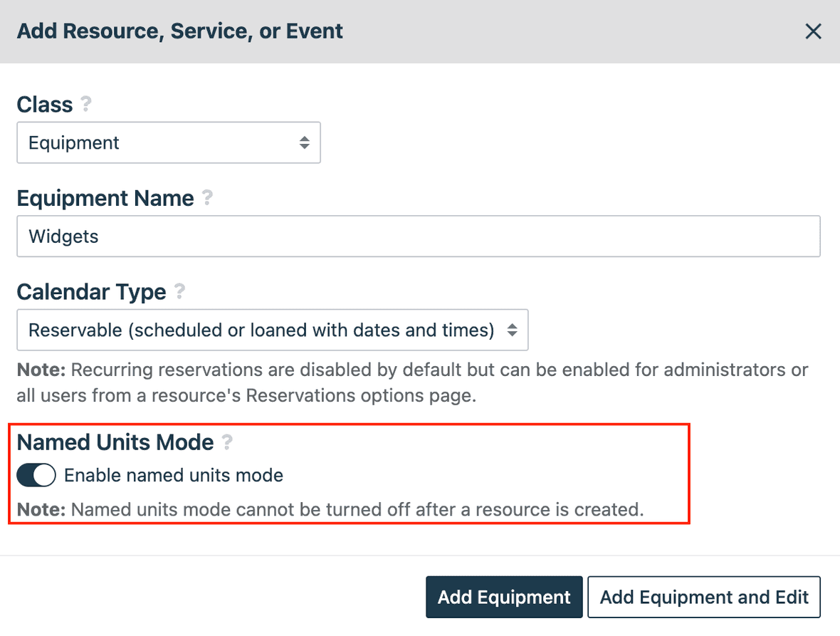Click the Calendar Type field label
The width and height of the screenshot is (840, 636).
pos(91,292)
